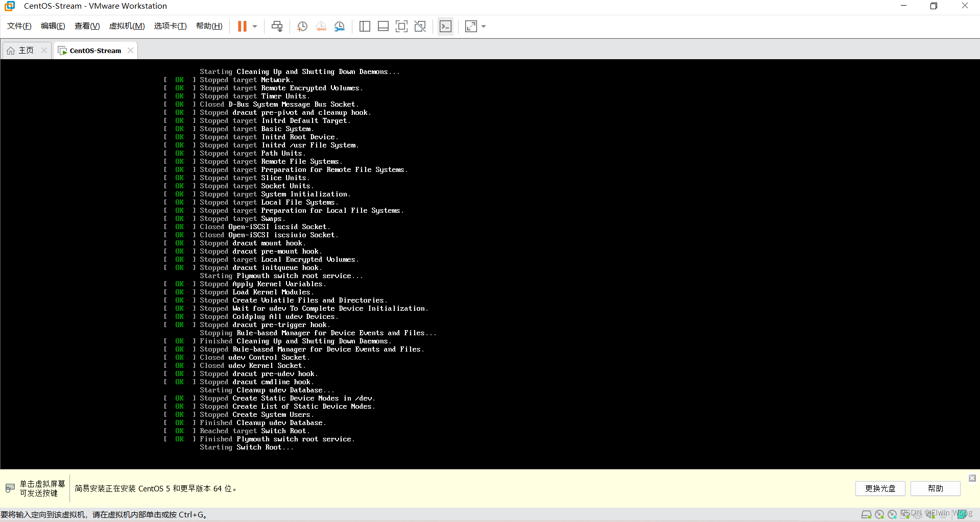980x522 pixels.
Task: Click the hard disk status icon
Action: (x=867, y=514)
